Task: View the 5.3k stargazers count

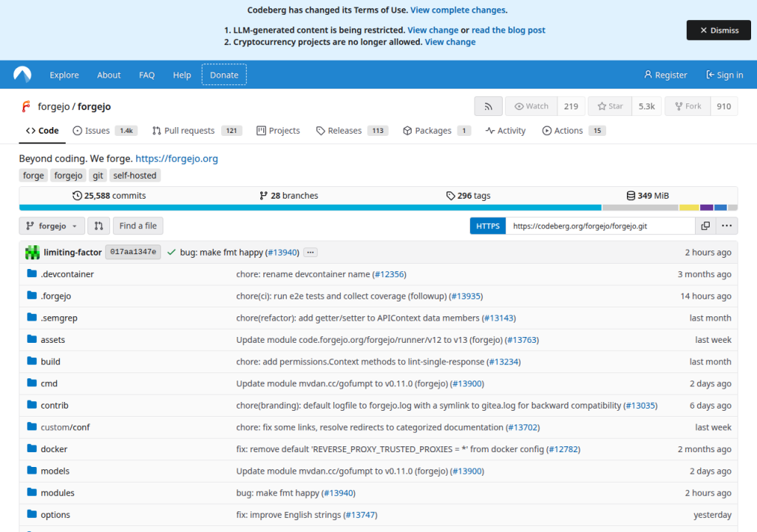Action: [x=646, y=106]
